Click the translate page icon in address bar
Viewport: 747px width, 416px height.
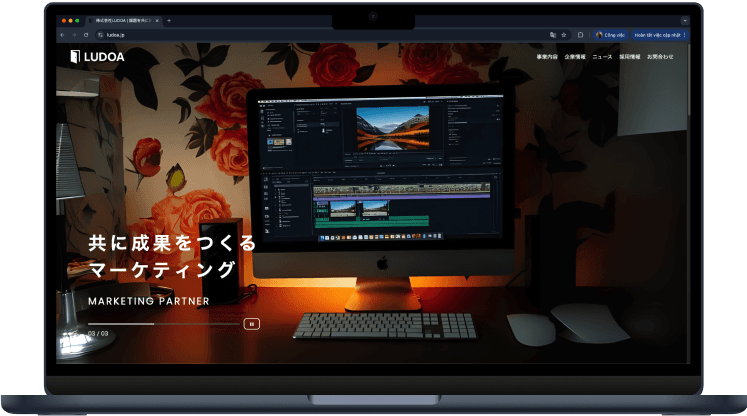553,35
